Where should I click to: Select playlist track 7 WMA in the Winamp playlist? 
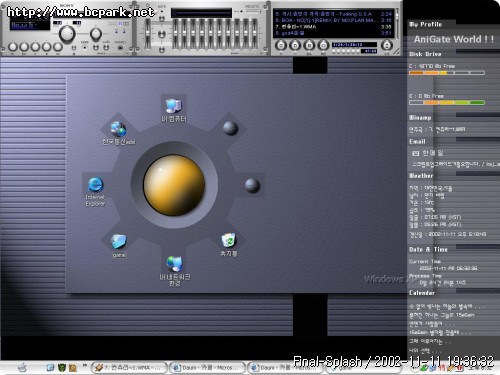tap(334, 27)
